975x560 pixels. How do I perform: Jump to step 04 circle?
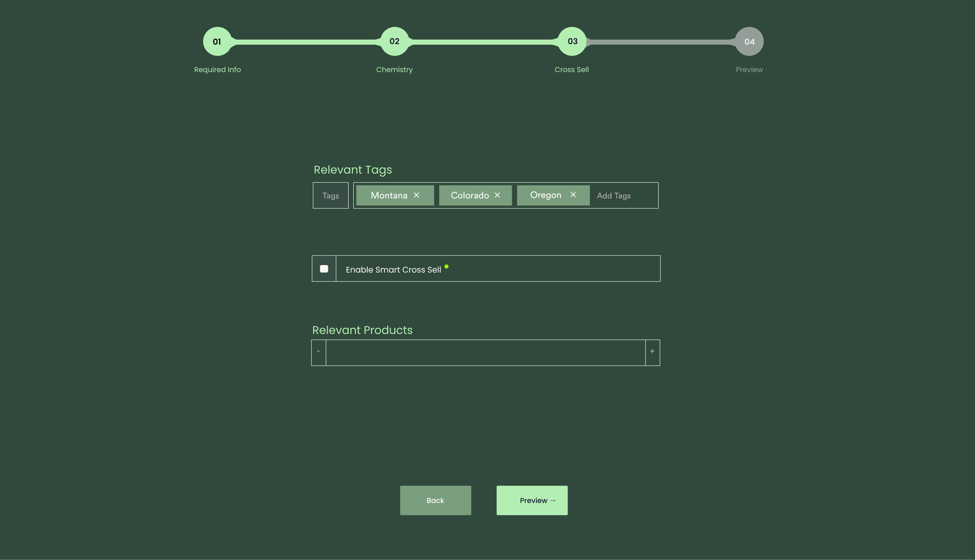tap(749, 42)
